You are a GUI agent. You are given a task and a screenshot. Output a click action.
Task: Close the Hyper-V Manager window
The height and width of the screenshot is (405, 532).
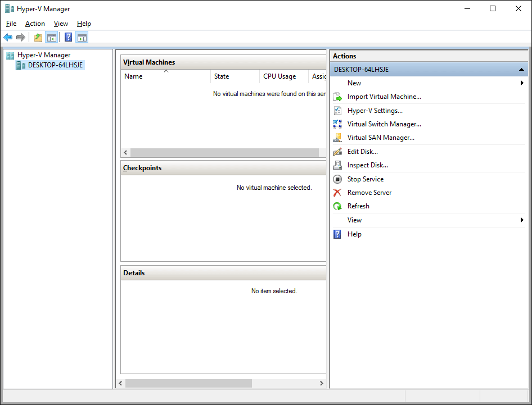click(x=519, y=8)
